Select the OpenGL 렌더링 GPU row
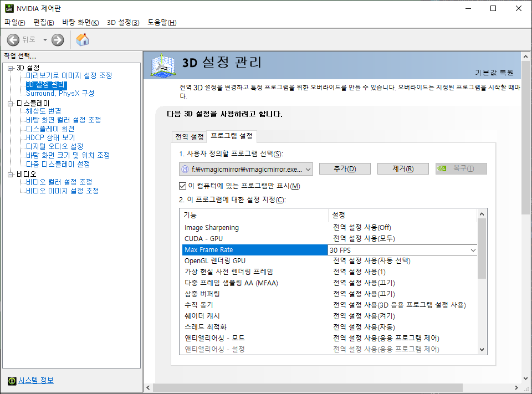 (328, 260)
